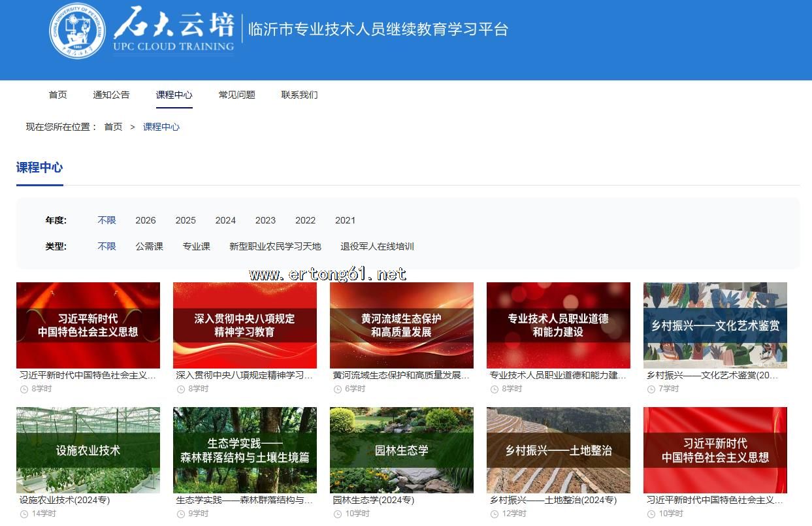Click clock icon under 黄河流域生态保护 course
The image size is (812, 526).
(x=337, y=389)
